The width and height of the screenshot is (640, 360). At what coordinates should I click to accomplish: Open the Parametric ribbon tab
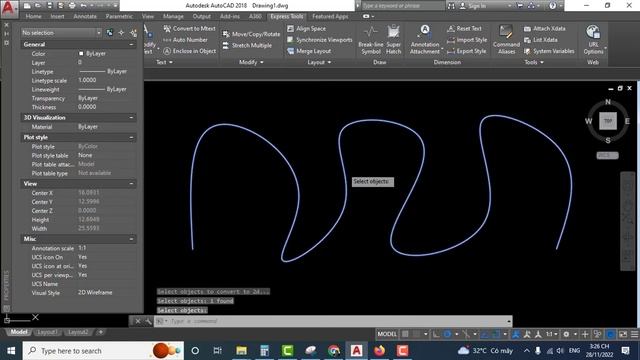119,16
